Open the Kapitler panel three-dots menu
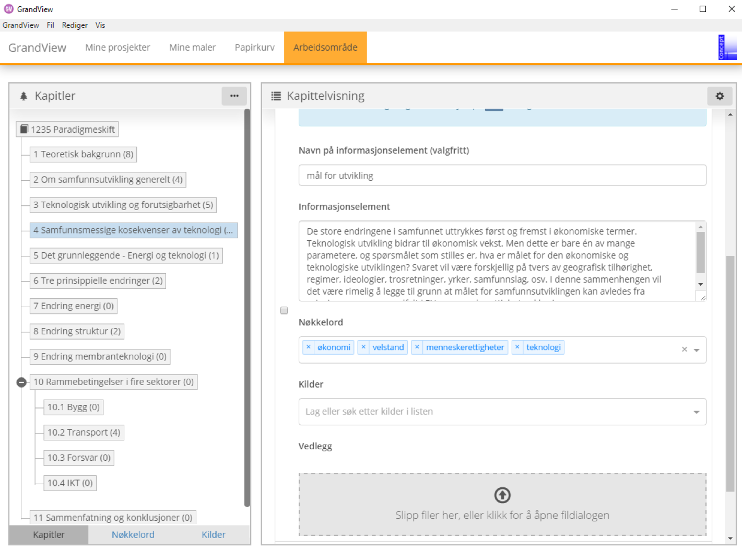 [x=234, y=96]
